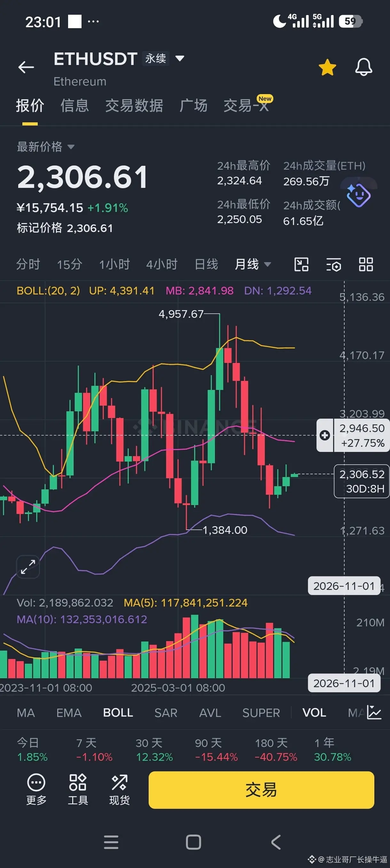Tap the back arrow icon
This screenshot has width=390, height=868.
26,67
